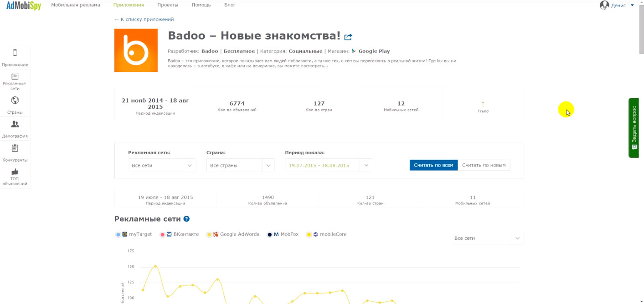Click the 19.07.2015 - 18.08.2015 date field
This screenshot has width=644, height=304.
point(323,165)
